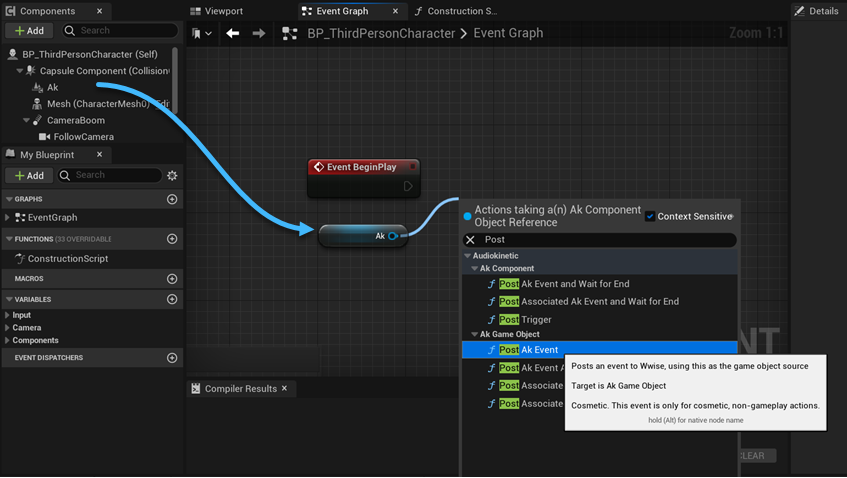Collapse the Audiokinetic category

467,256
